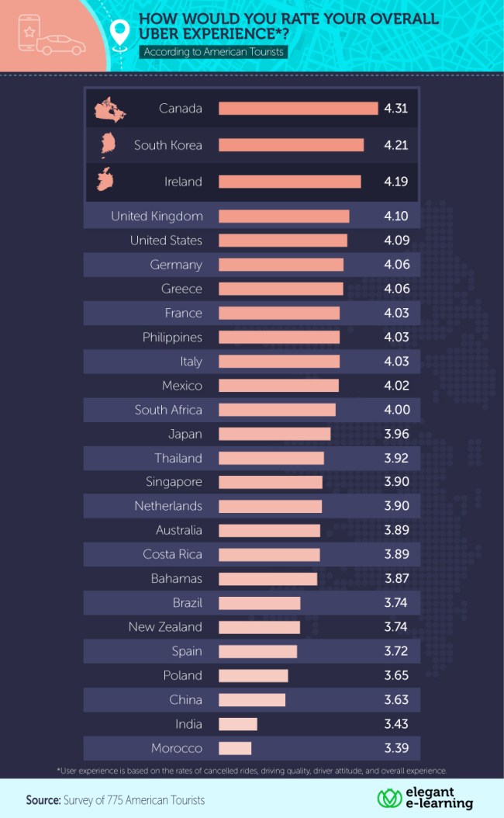Select the New Zealand row label

pyautogui.click(x=165, y=627)
